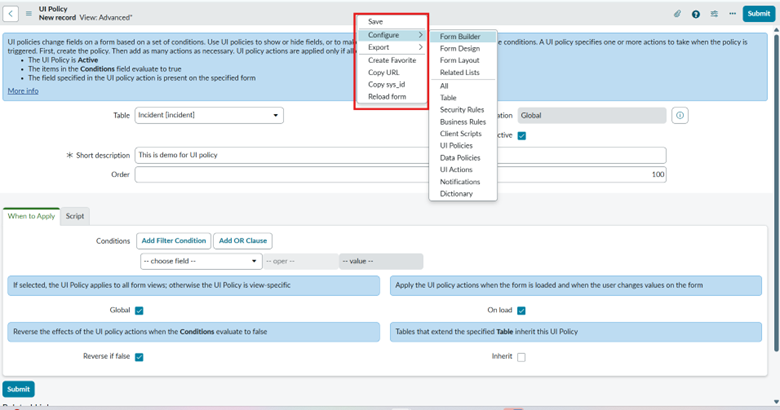Switch to the When to Apply tab

click(31, 216)
